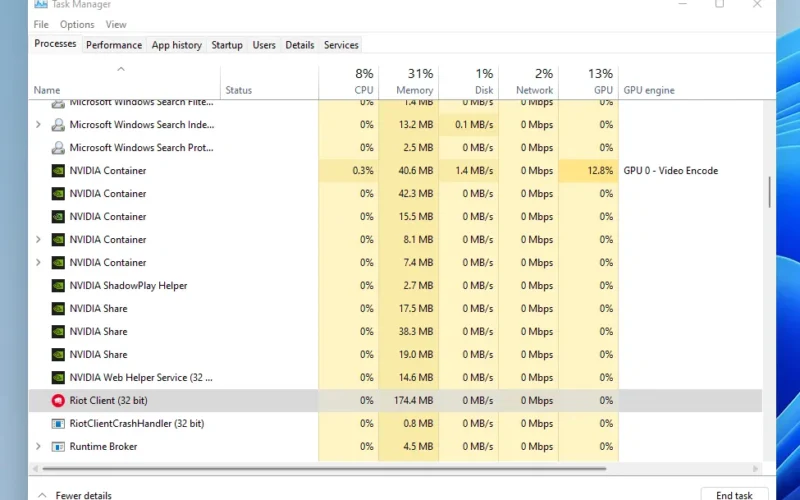Click the icon of NVIDIA Container using 15.5 MB
Image resolution: width=800 pixels, height=500 pixels.
(58, 217)
